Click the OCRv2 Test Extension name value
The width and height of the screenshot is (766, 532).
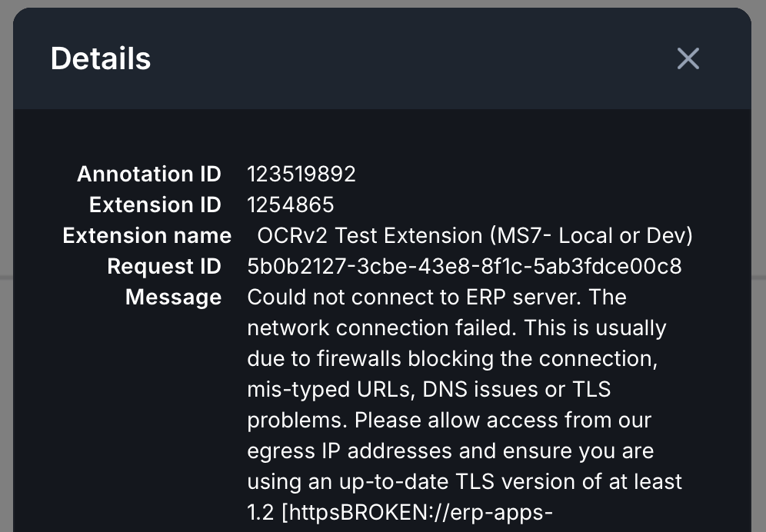(475, 236)
